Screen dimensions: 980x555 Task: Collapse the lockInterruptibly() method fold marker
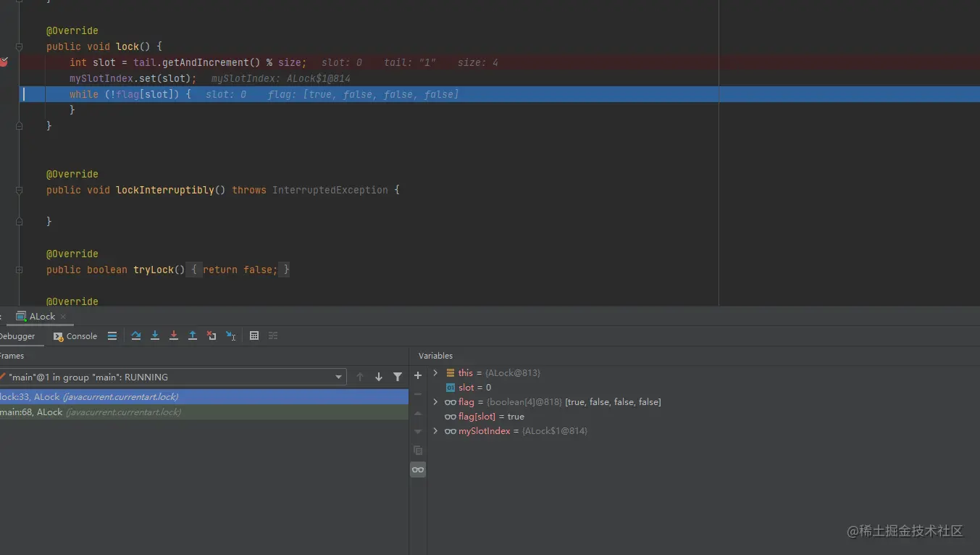20,190
